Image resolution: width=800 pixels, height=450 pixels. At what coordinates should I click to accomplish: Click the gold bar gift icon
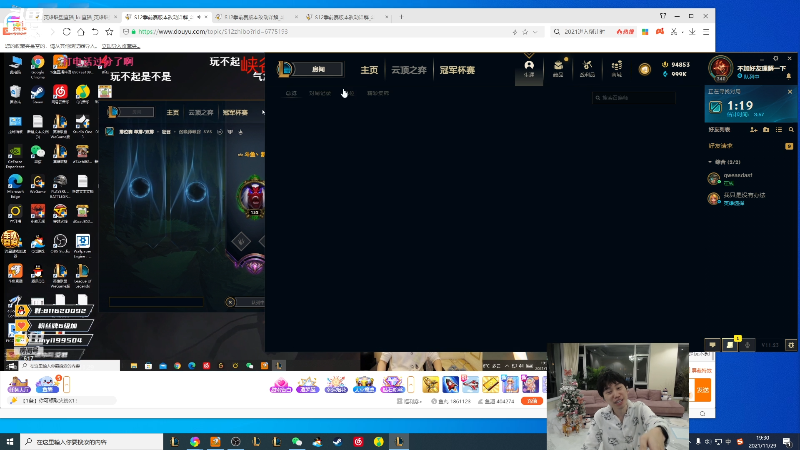point(490,385)
